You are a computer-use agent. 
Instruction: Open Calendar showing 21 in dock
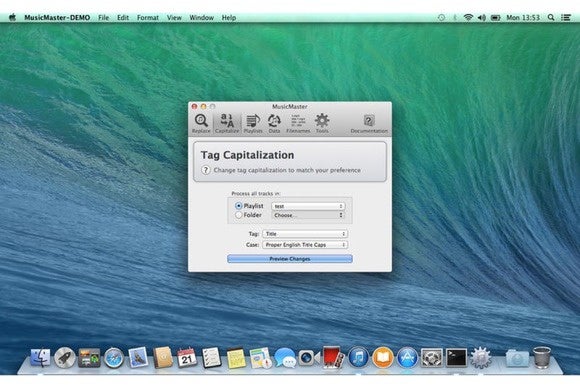coord(187,358)
